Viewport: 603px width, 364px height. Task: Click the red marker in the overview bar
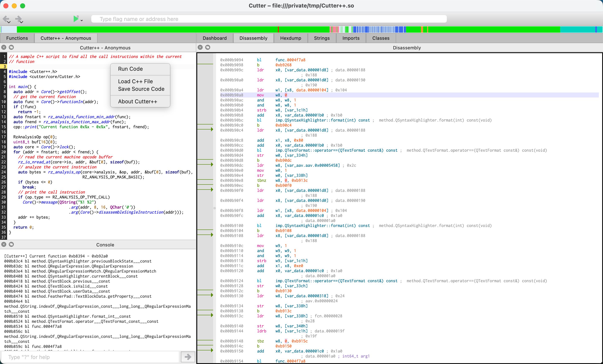pos(278,29)
